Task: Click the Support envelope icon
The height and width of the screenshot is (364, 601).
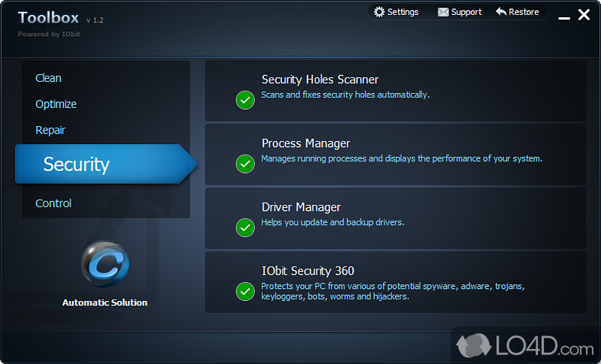Action: [443, 12]
